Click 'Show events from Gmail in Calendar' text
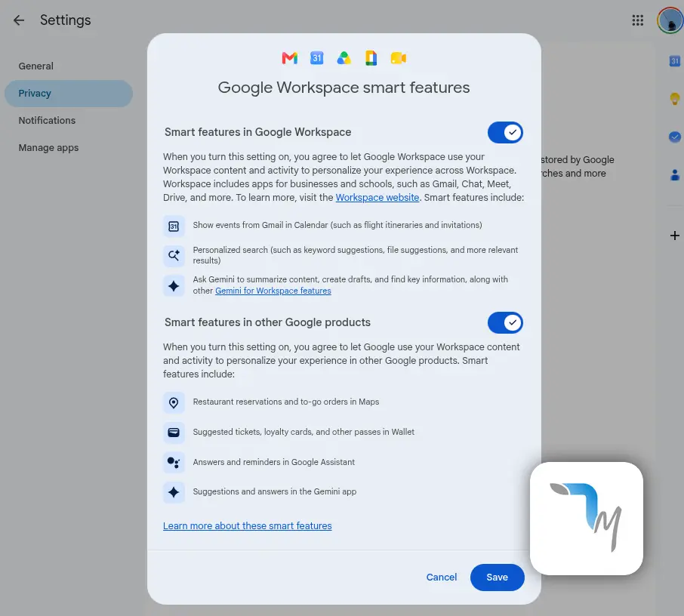684x616 pixels. (337, 225)
